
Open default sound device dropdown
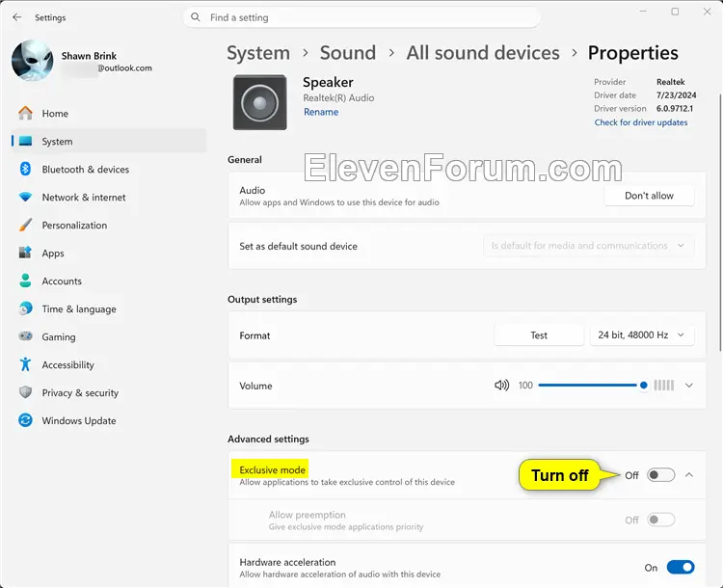point(589,246)
